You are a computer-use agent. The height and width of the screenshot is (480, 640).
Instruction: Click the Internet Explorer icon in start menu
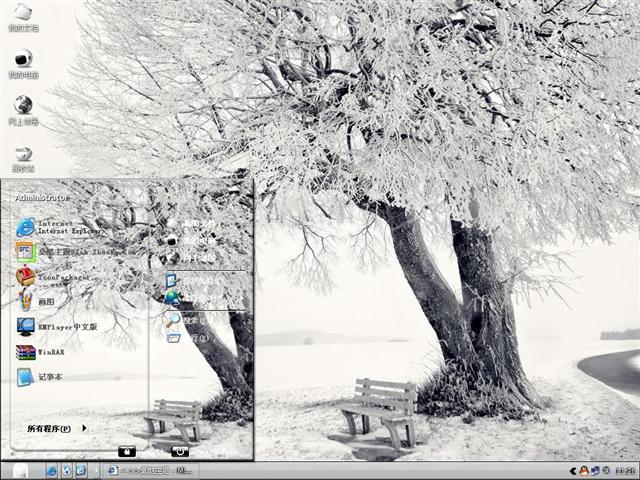point(25,228)
